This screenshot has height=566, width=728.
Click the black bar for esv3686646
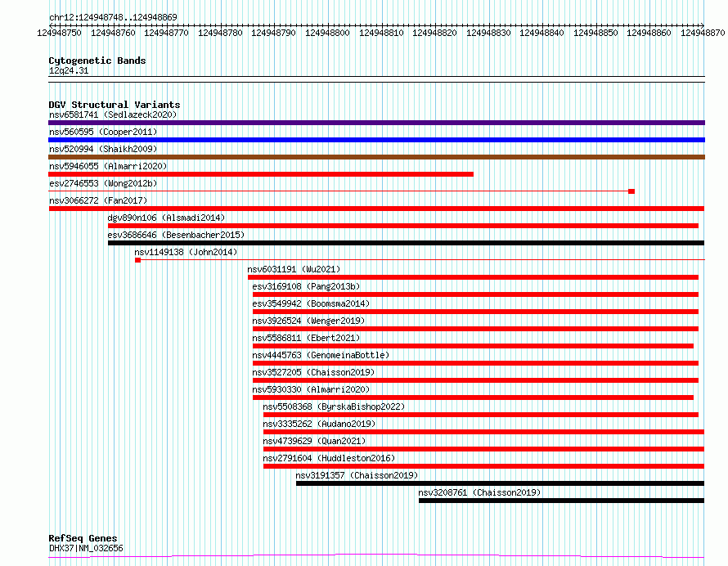click(x=406, y=243)
